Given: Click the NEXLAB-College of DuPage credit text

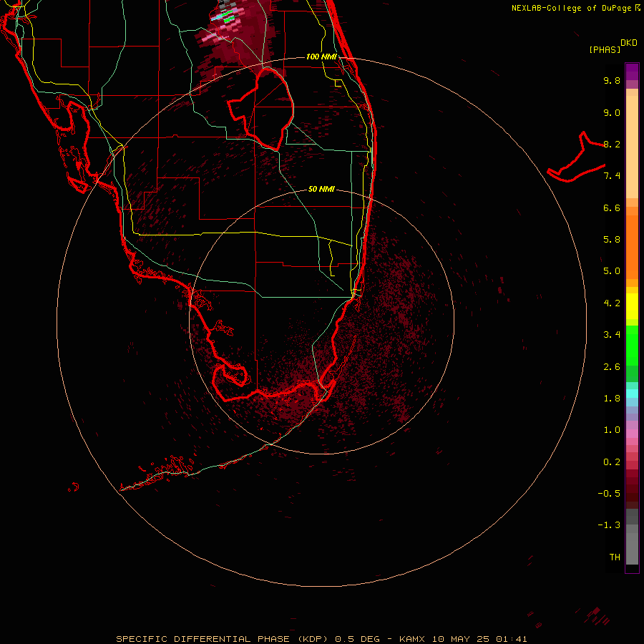Looking at the screenshot, I should point(575,8).
